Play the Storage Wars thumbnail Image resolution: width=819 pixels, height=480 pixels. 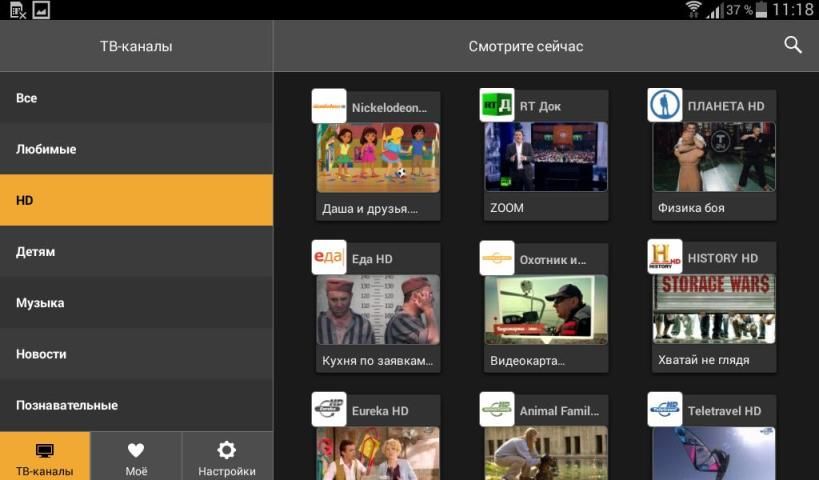pos(714,309)
